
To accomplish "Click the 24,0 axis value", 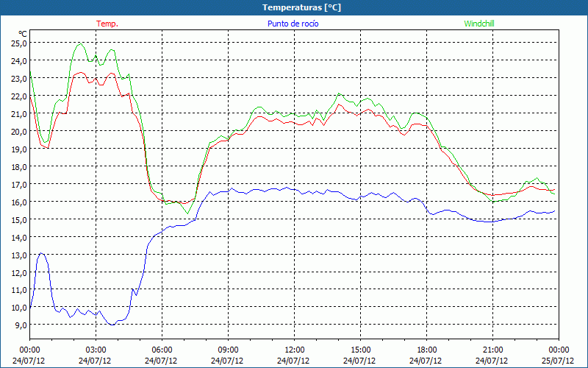I will pyautogui.click(x=19, y=60).
